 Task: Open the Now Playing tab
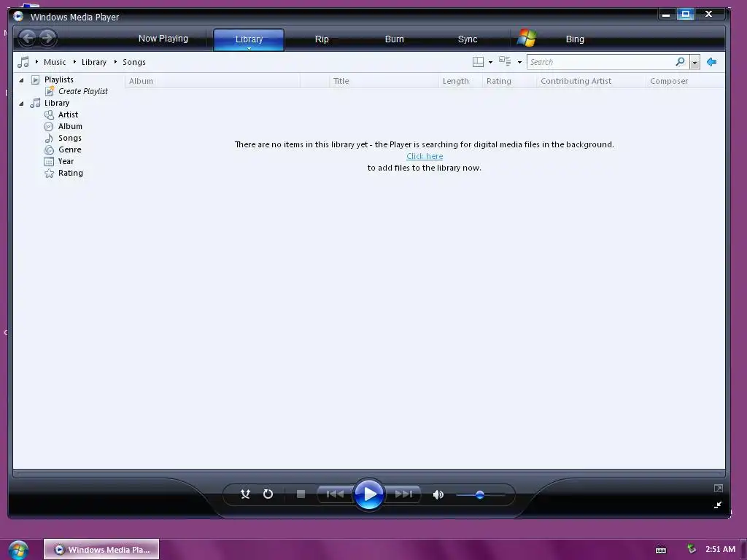point(163,39)
